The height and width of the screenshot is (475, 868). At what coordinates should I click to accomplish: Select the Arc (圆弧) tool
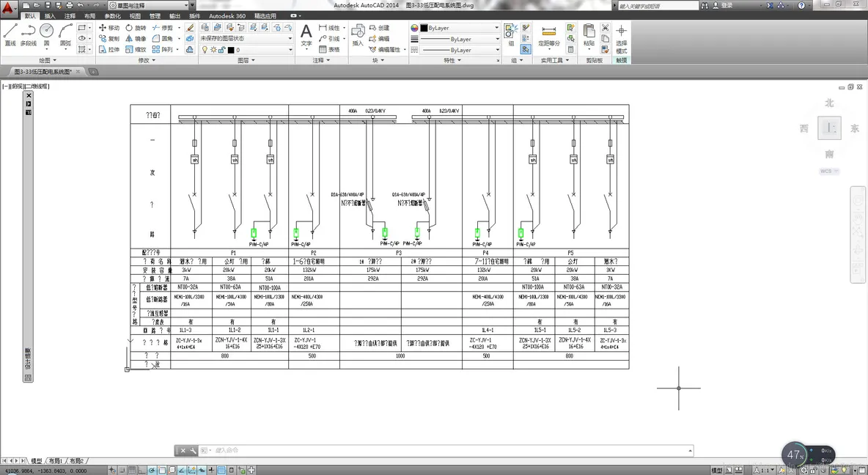pos(65,34)
